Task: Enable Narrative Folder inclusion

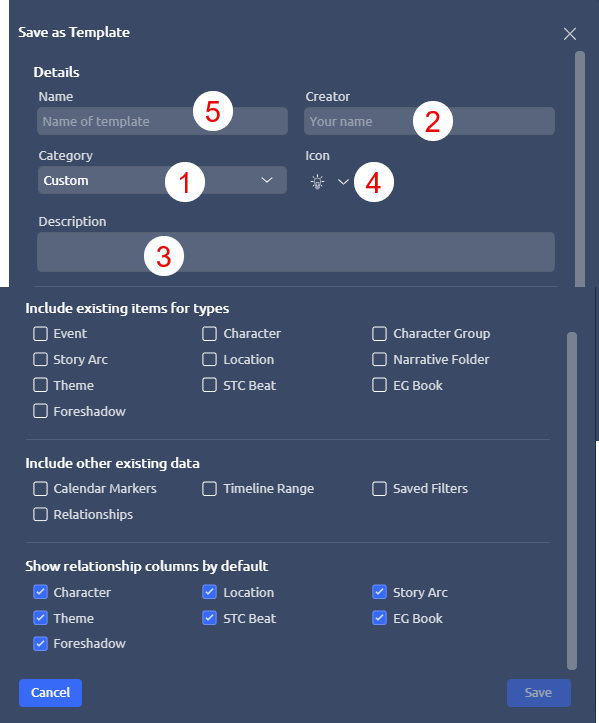Action: click(379, 359)
